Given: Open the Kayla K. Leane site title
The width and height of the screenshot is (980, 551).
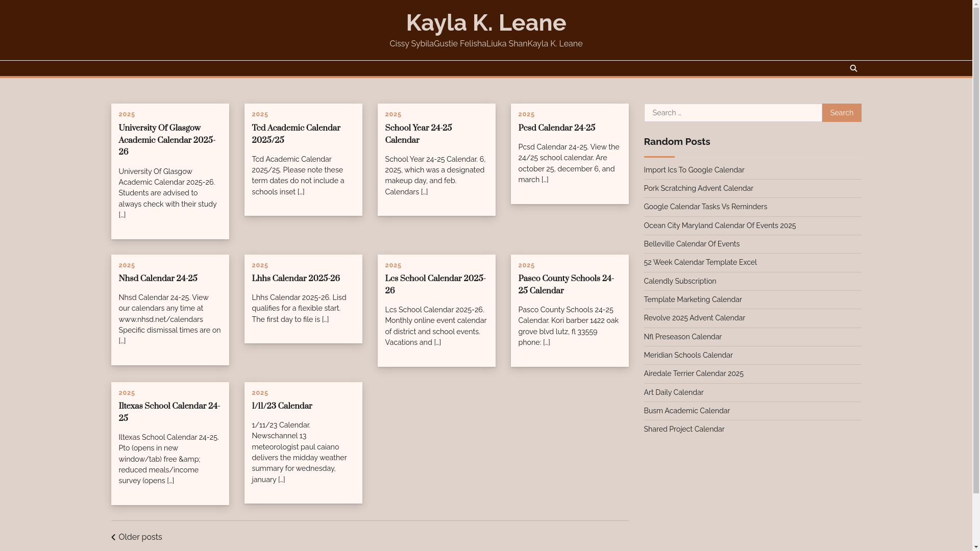Looking at the screenshot, I should pyautogui.click(x=486, y=23).
